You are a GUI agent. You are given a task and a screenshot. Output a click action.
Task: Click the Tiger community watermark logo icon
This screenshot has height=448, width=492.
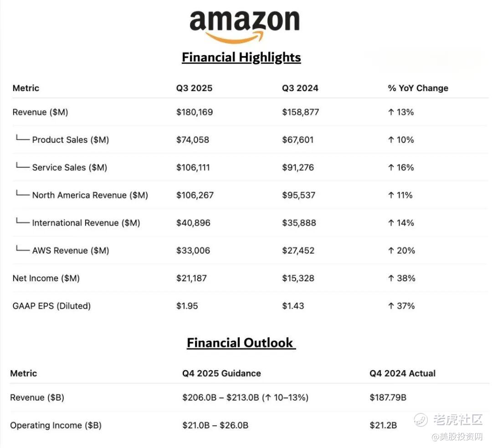tap(420, 420)
